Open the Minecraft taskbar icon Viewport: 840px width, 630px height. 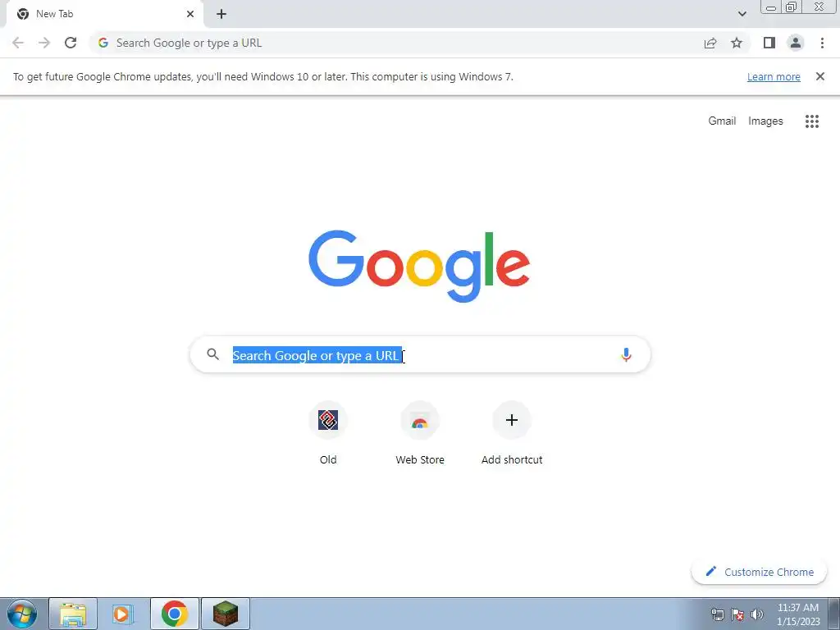[x=226, y=614]
